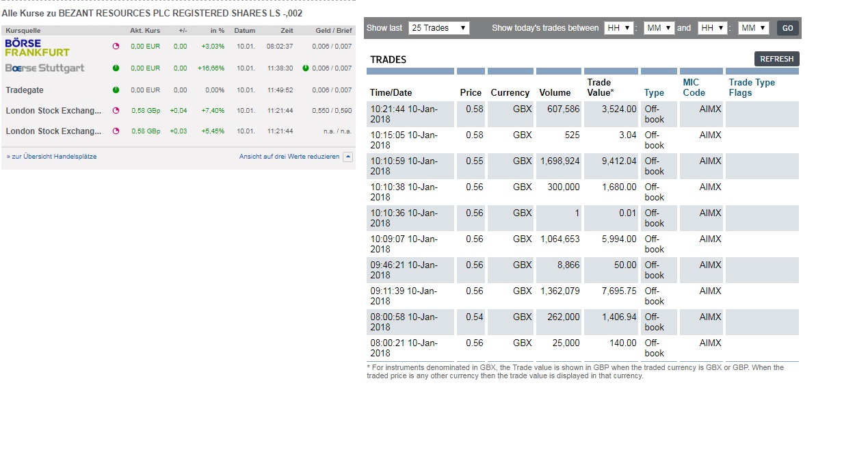Click the green status icon in Tradegate row
The width and height of the screenshot is (868, 461).
[116, 90]
